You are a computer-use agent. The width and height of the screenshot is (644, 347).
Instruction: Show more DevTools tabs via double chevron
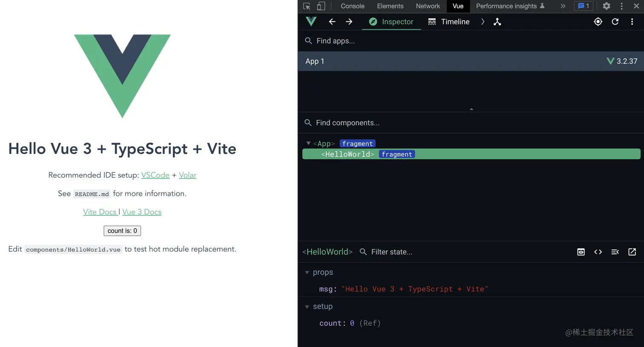(x=563, y=6)
